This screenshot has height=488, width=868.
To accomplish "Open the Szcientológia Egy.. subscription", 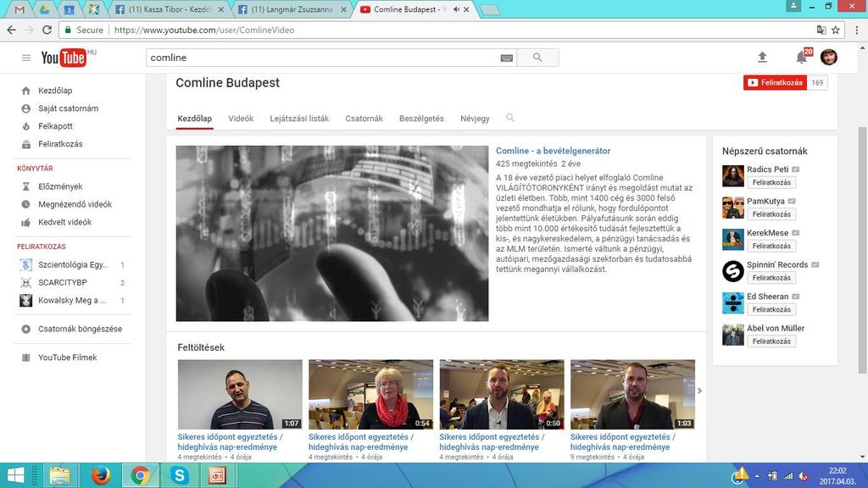I will coord(73,264).
